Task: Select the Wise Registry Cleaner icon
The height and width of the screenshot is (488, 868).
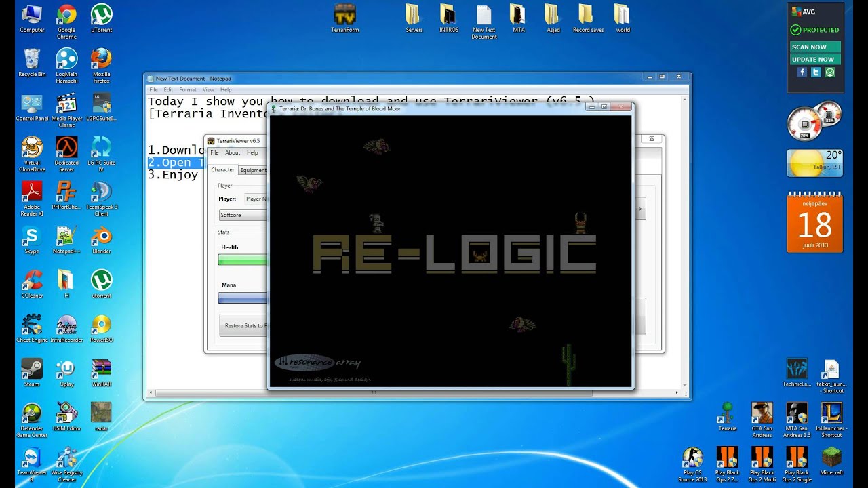Action: (x=66, y=464)
